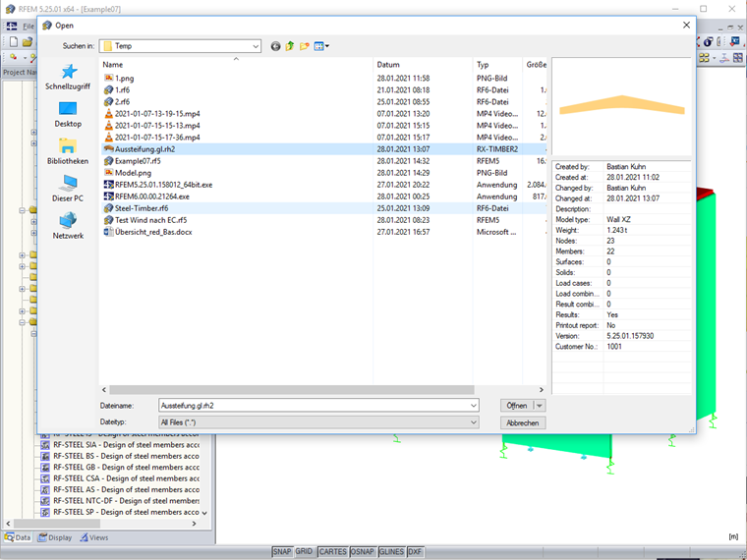Select the file Example07.rf5
This screenshot has width=747, height=560.
pos(138,161)
